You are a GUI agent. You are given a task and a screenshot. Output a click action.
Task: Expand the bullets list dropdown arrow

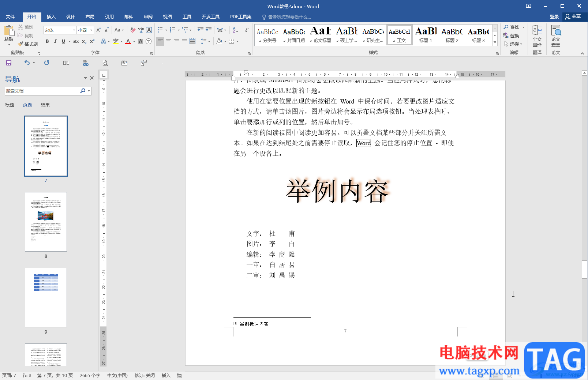coord(166,30)
